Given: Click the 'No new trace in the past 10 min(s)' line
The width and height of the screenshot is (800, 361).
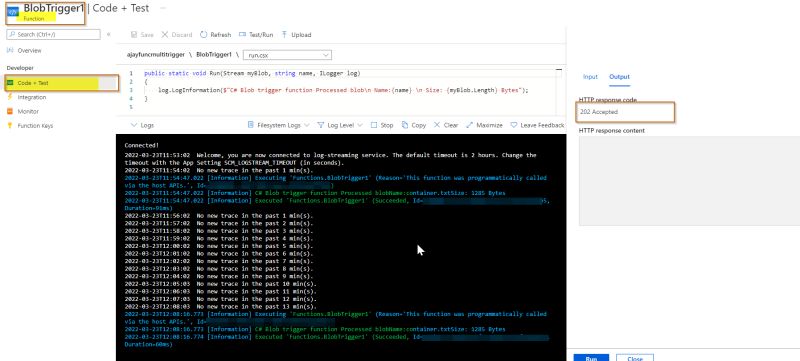Looking at the screenshot, I should point(220,284).
